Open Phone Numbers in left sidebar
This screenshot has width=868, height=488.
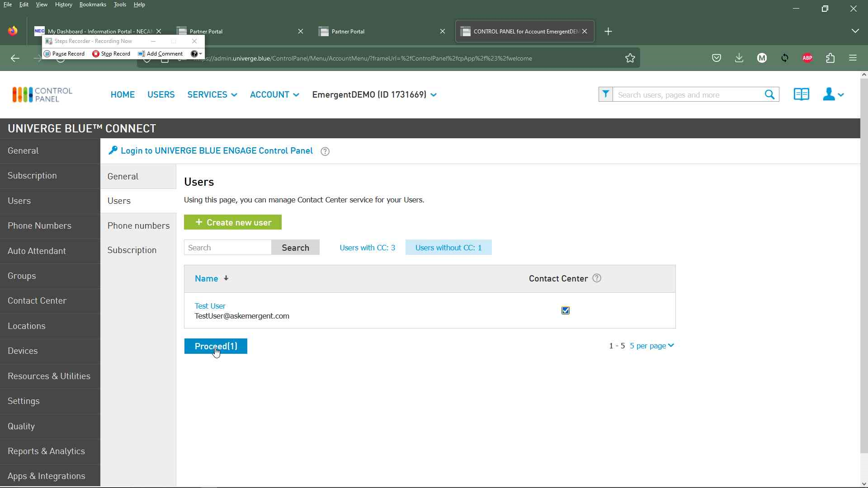click(50, 226)
